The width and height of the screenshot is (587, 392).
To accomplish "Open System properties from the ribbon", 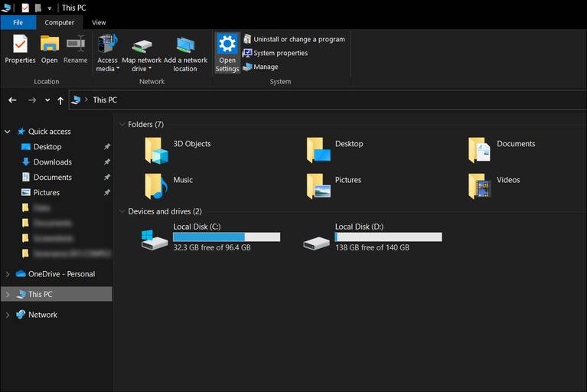I will [275, 53].
